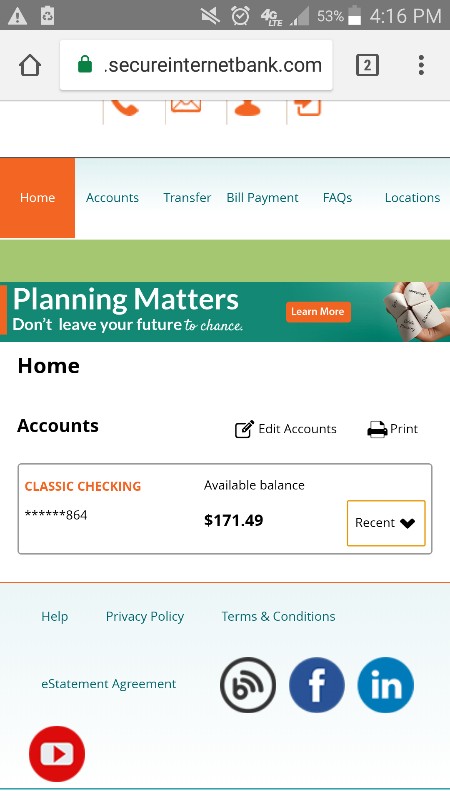Tap the green padlock security icon
This screenshot has width=450, height=800.
pyautogui.click(x=85, y=65)
